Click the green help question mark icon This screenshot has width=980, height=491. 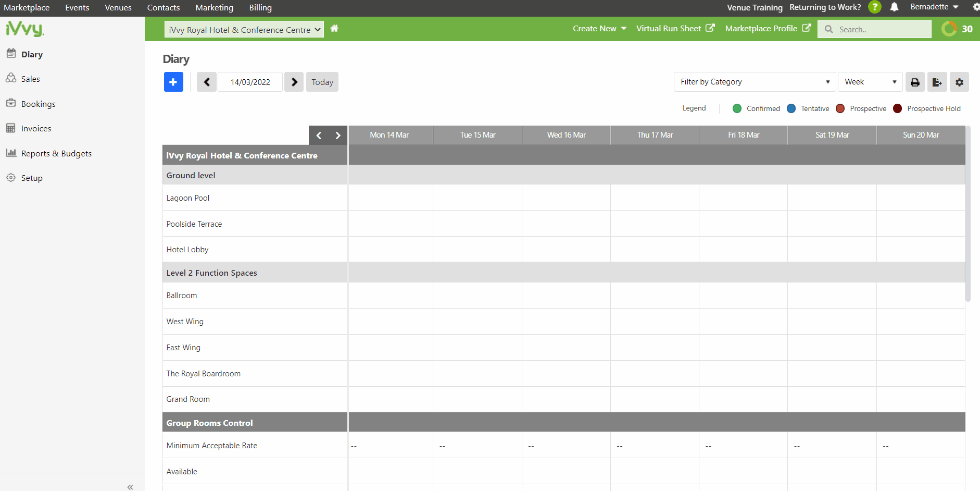[x=875, y=7]
